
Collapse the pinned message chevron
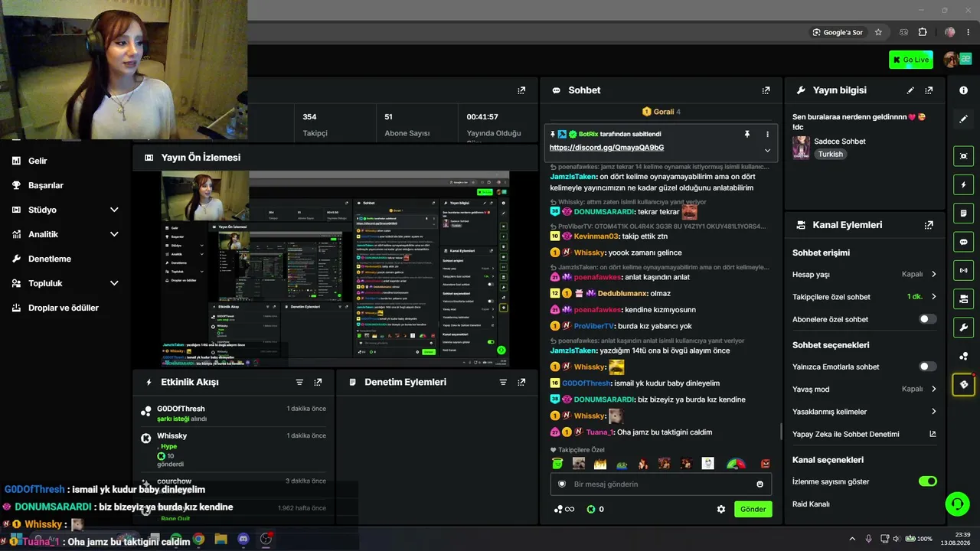coord(767,151)
